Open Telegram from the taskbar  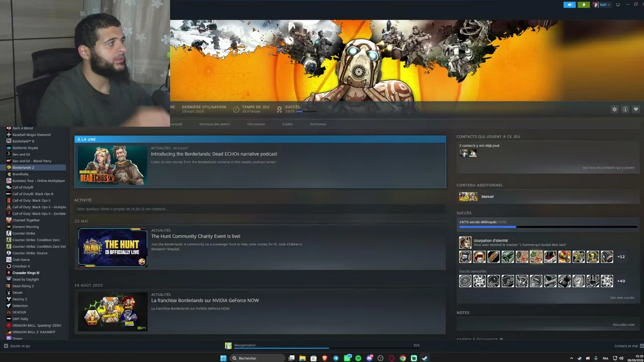tap(336, 358)
